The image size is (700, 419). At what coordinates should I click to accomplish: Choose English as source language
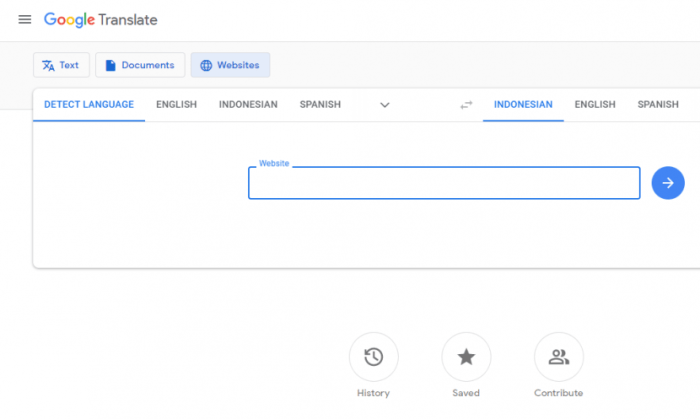[x=176, y=104]
